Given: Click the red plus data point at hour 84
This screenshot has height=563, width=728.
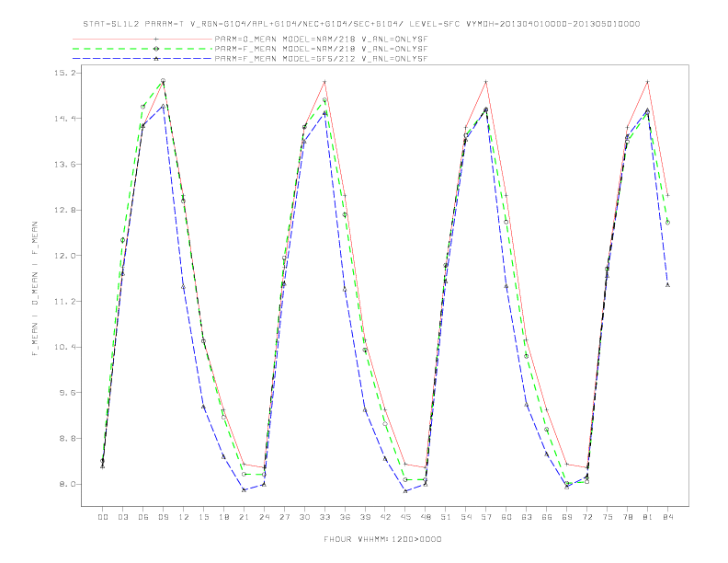Looking at the screenshot, I should 667,196.
